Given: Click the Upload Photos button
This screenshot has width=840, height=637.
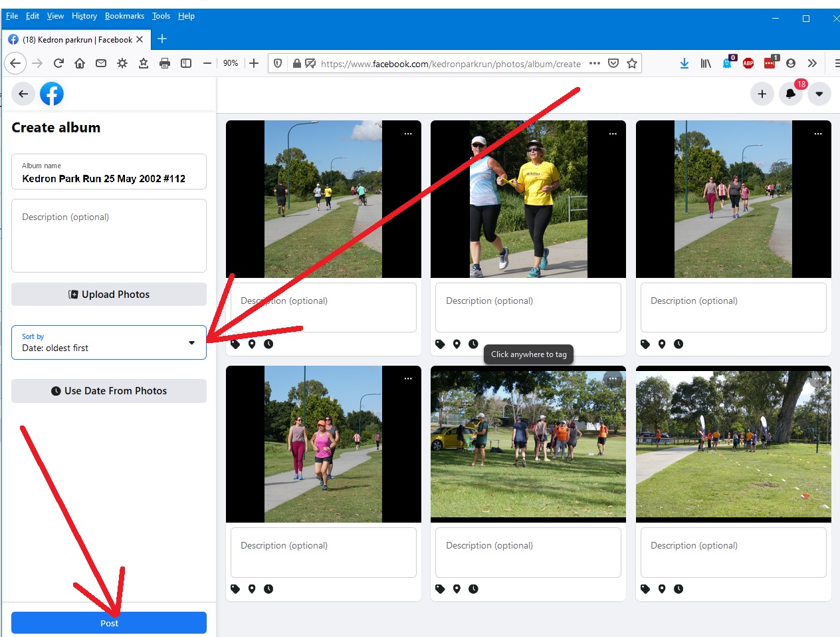Looking at the screenshot, I should pyautogui.click(x=109, y=295).
